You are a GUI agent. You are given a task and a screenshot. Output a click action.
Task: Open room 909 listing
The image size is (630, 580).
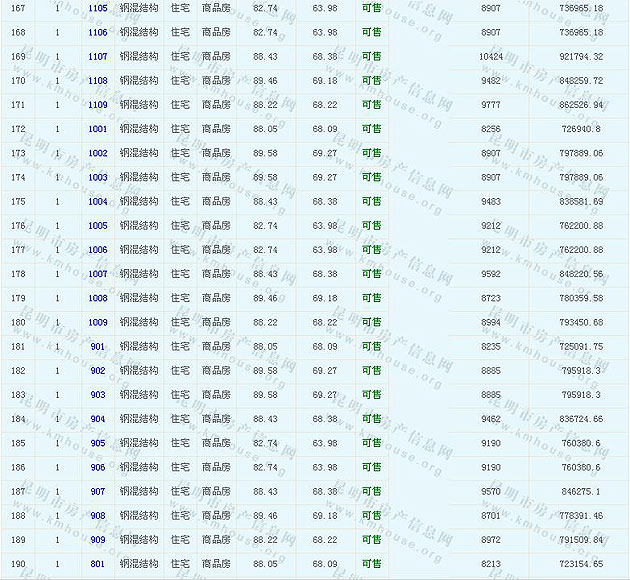coord(97,540)
